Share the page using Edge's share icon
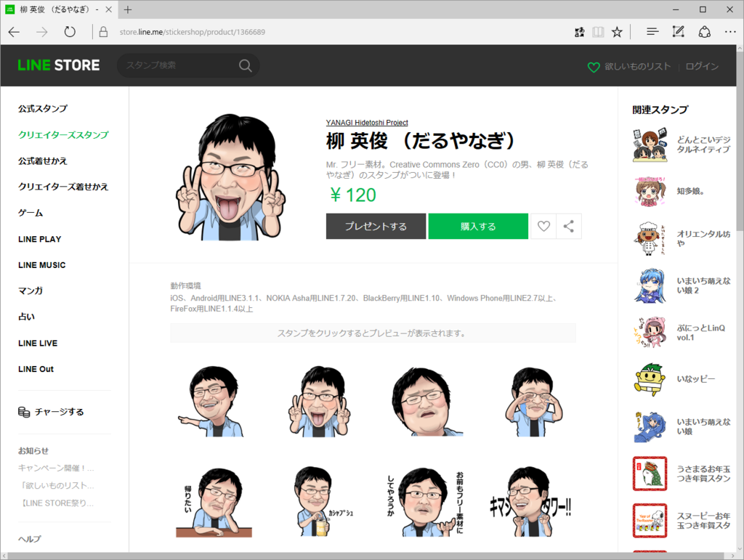Image resolution: width=744 pixels, height=560 pixels. 704,32
